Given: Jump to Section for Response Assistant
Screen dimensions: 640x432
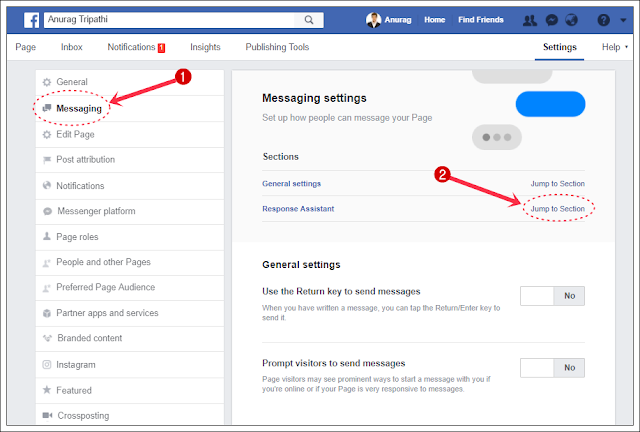Looking at the screenshot, I should (x=558, y=209).
